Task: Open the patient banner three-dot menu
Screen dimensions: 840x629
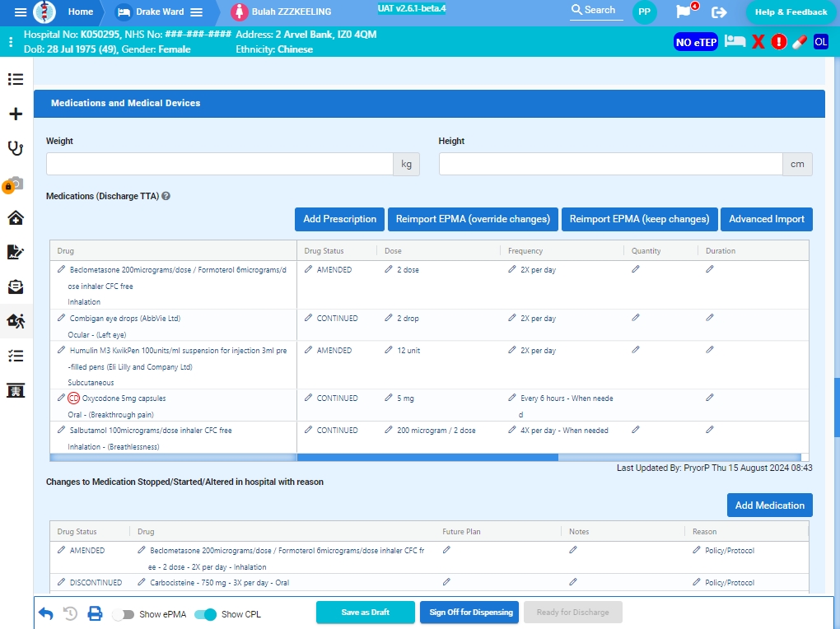Action: (11, 42)
